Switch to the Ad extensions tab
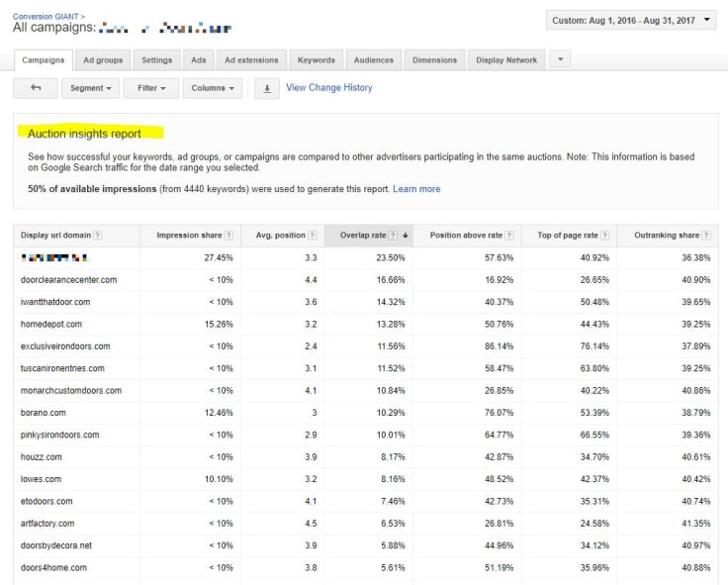The image size is (728, 585). [251, 60]
